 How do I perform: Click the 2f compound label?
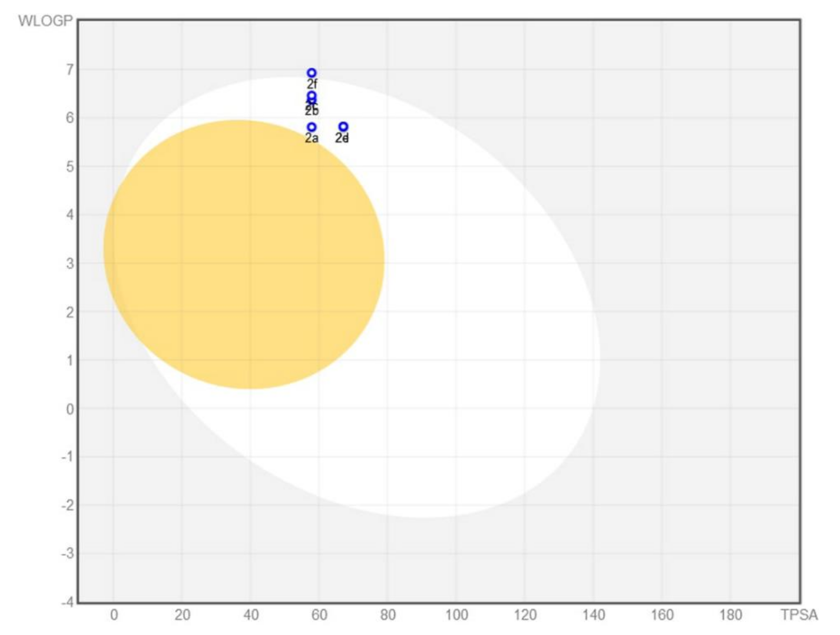coord(312,84)
